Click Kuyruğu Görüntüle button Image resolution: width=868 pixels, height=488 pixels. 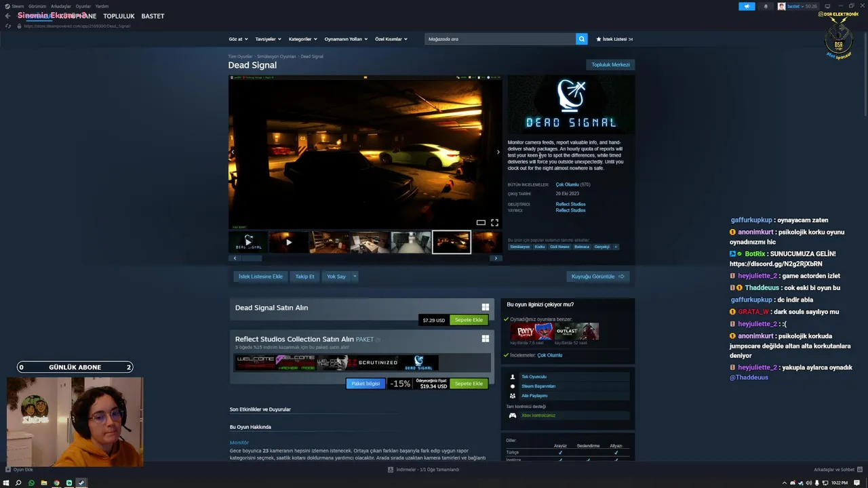597,277
